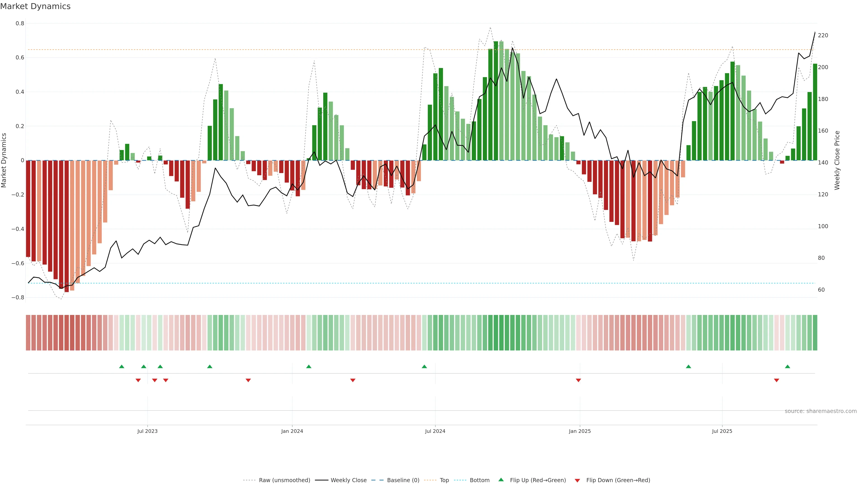The image size is (868, 488).
Task: Click the rightmost red Flip Down triangle marker
Action: pyautogui.click(x=776, y=380)
